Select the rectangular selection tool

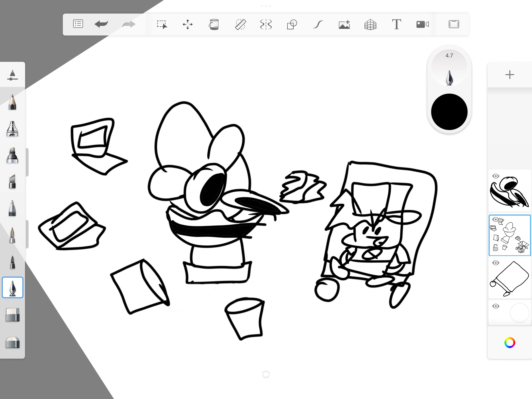[x=162, y=24]
